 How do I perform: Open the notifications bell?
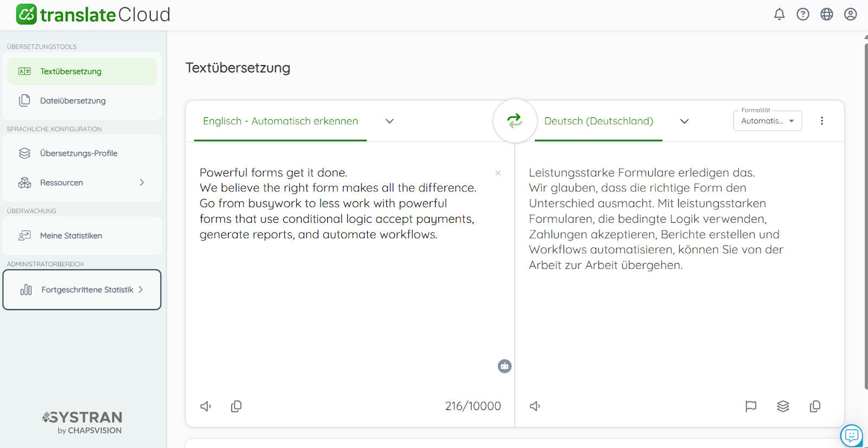pos(779,14)
